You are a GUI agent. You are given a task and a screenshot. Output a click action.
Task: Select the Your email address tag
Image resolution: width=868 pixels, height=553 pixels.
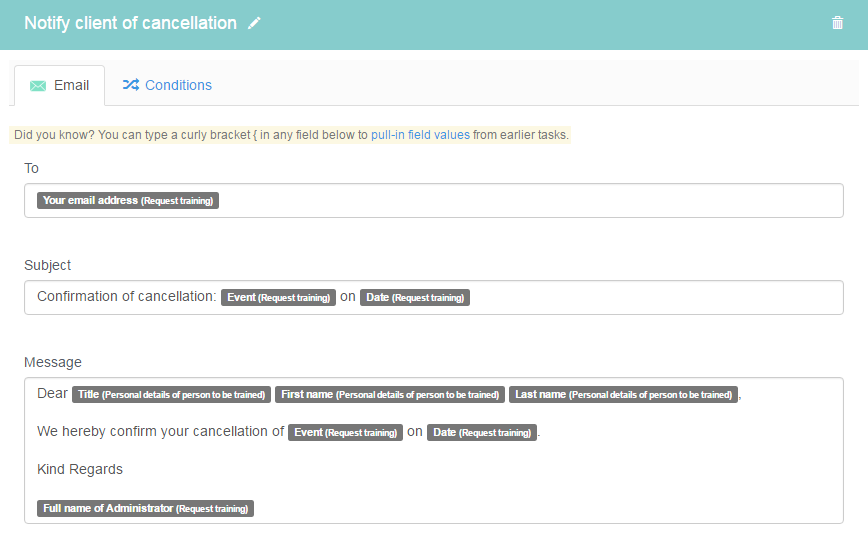click(x=128, y=200)
